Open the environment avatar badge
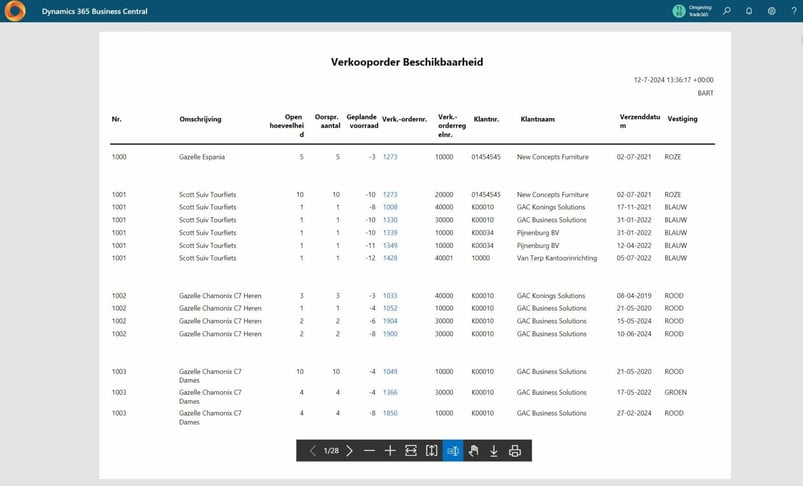 pos(679,11)
